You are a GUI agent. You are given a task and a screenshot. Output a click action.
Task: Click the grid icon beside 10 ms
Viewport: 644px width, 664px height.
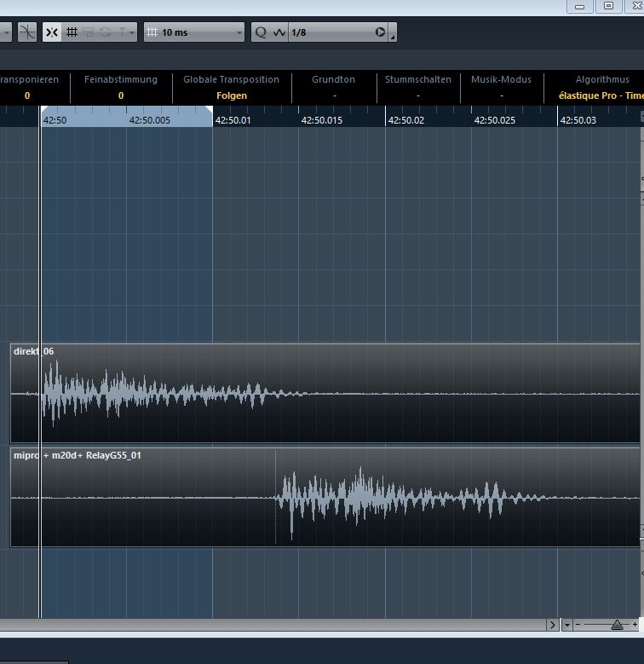(152, 32)
